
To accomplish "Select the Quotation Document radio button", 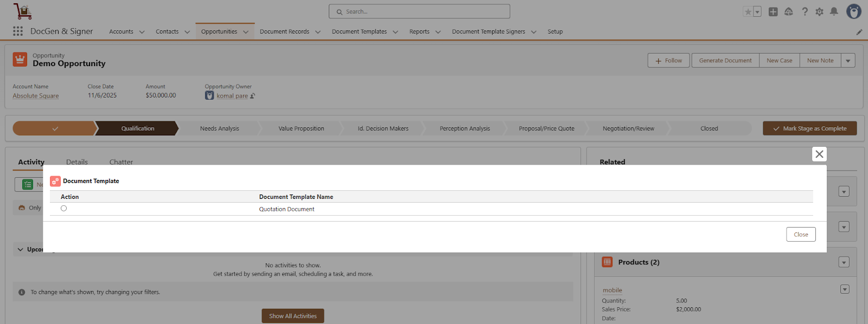I will [64, 209].
